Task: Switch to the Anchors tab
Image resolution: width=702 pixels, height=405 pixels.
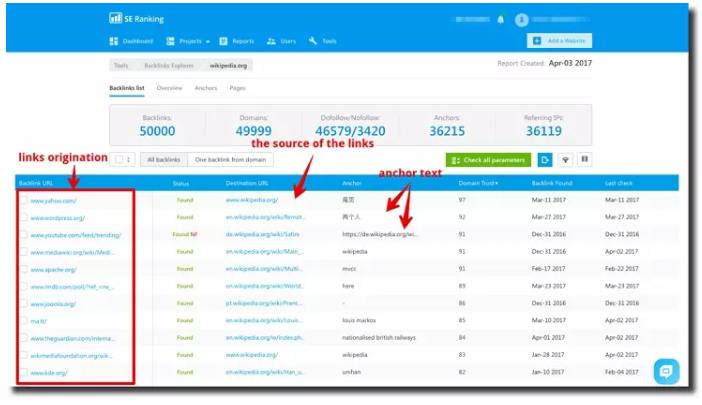Action: point(206,88)
